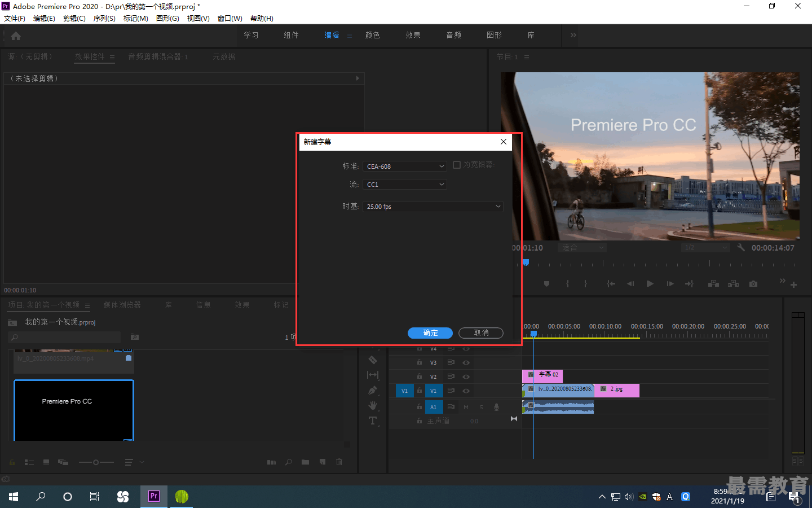The width and height of the screenshot is (812, 508).
Task: Toggle lock on V3 track
Action: (x=419, y=362)
